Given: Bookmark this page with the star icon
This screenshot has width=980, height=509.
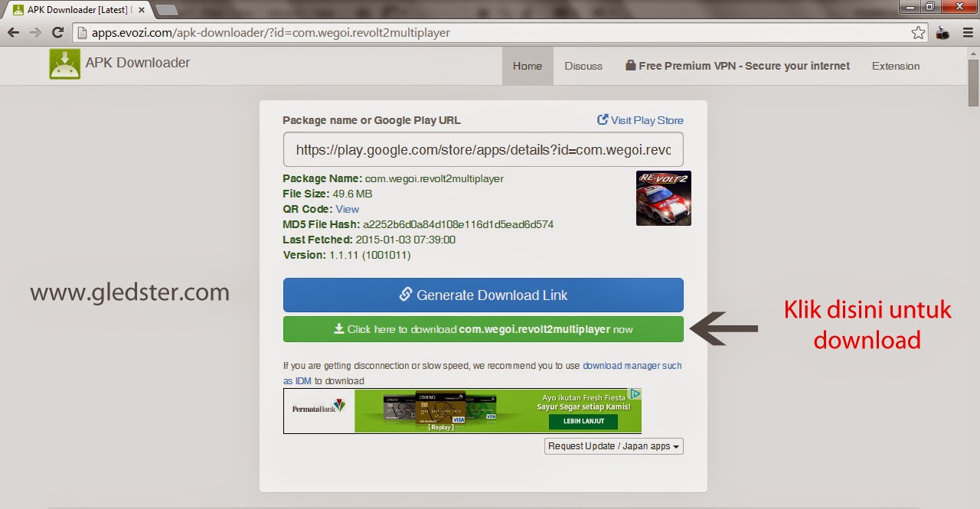Looking at the screenshot, I should click(x=918, y=33).
